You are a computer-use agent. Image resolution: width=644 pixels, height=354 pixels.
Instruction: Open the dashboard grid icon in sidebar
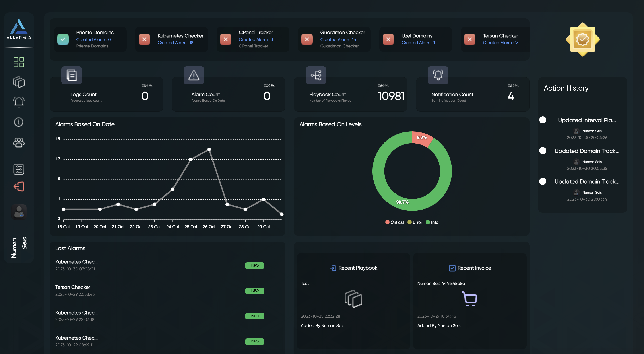[19, 62]
